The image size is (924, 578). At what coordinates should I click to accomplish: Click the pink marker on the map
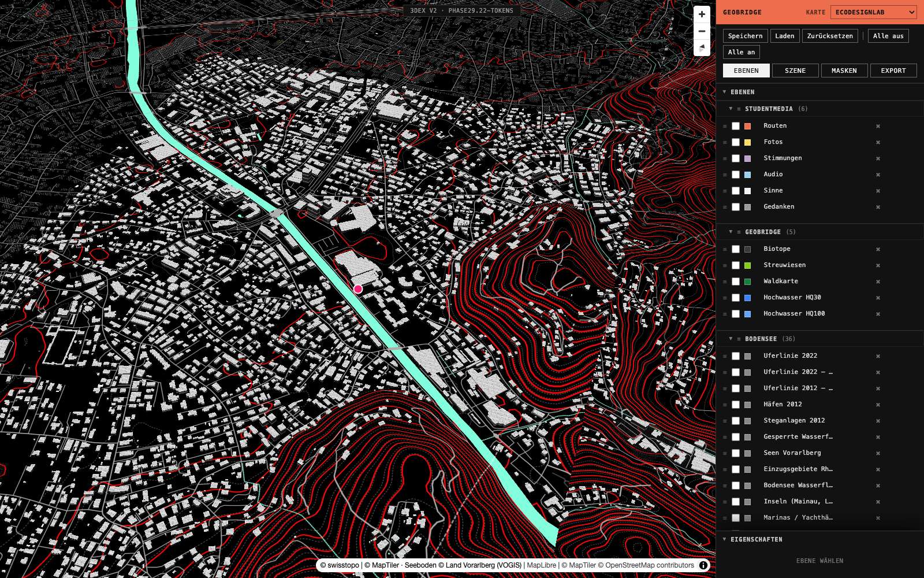tap(358, 289)
